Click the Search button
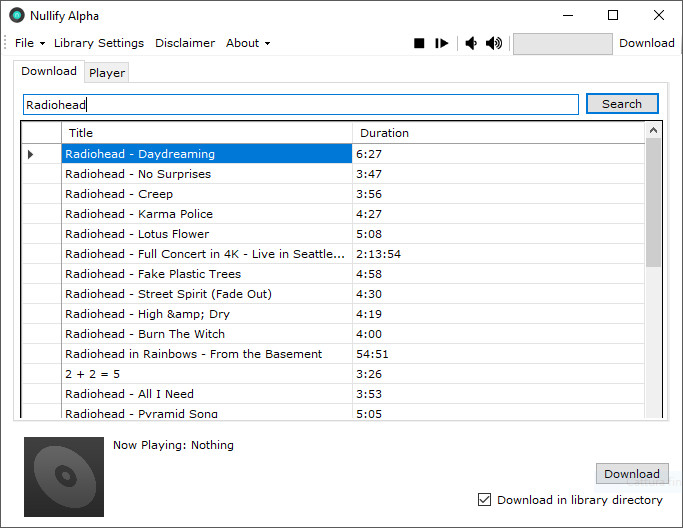Screen dimensions: 683x528 click(622, 104)
